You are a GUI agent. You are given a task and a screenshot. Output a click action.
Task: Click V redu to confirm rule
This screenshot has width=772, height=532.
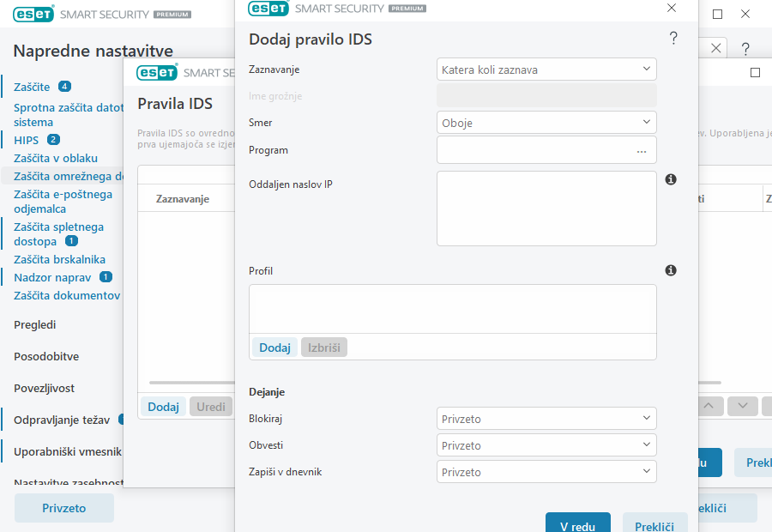tap(577, 526)
